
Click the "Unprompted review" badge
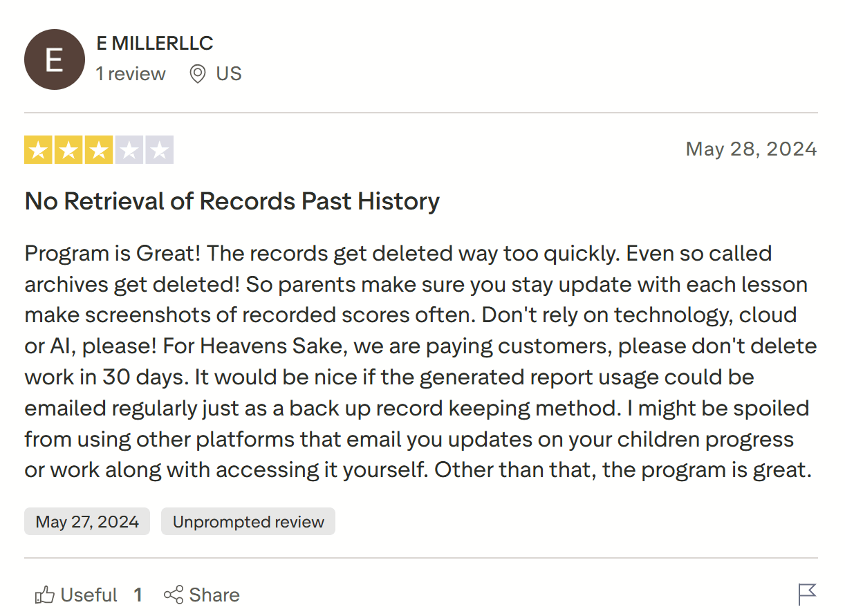point(248,521)
